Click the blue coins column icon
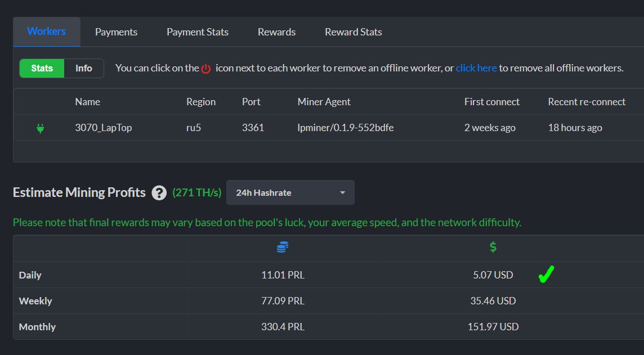The height and width of the screenshot is (355, 644). (283, 247)
